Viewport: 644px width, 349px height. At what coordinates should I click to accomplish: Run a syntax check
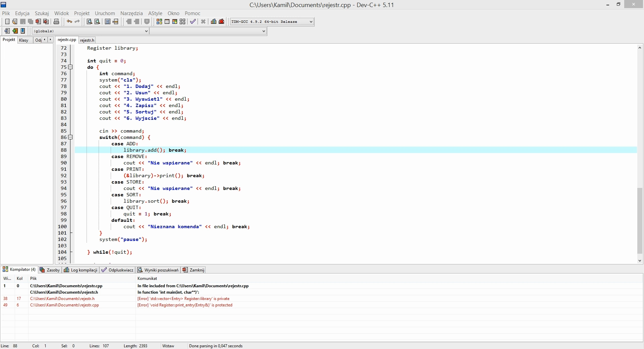[193, 21]
